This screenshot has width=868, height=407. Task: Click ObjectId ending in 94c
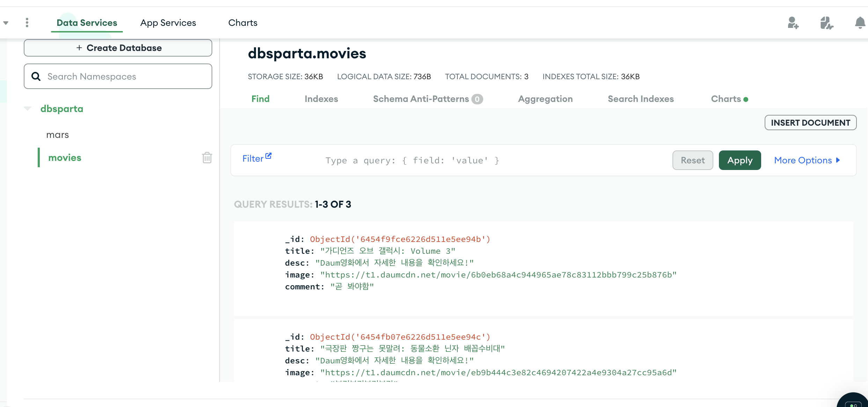[x=400, y=337]
